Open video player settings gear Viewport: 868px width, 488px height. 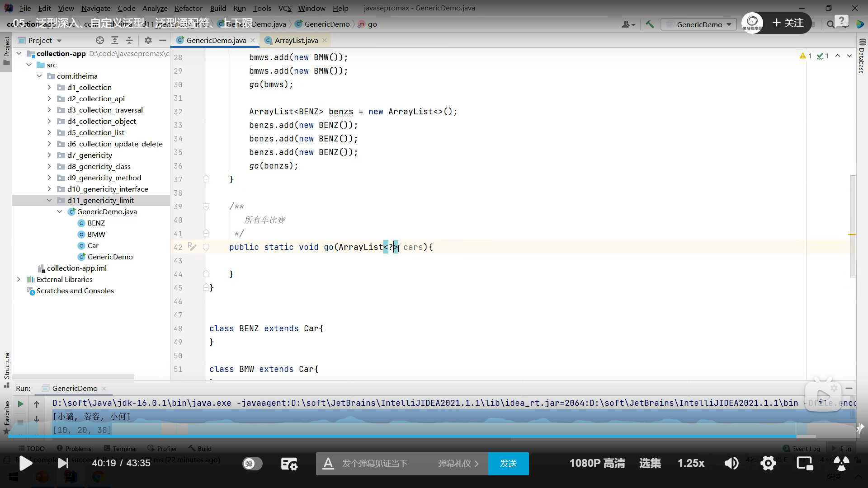[768, 463]
